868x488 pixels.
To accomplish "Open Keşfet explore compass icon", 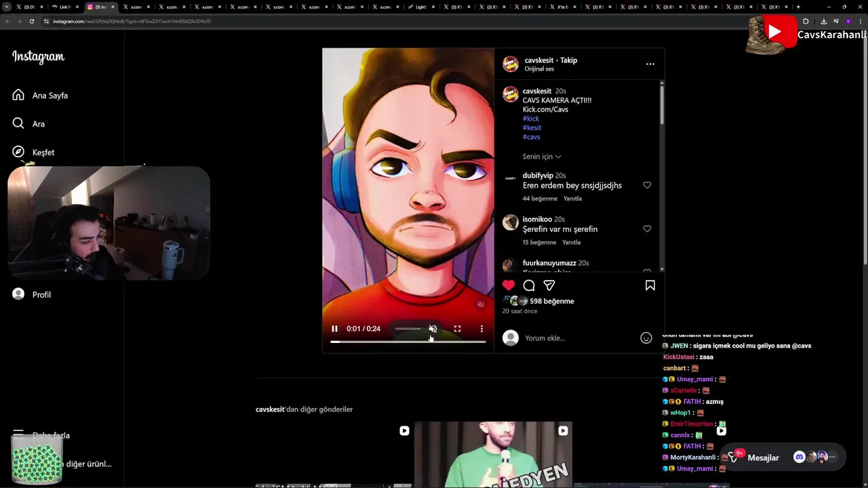I will [x=18, y=152].
